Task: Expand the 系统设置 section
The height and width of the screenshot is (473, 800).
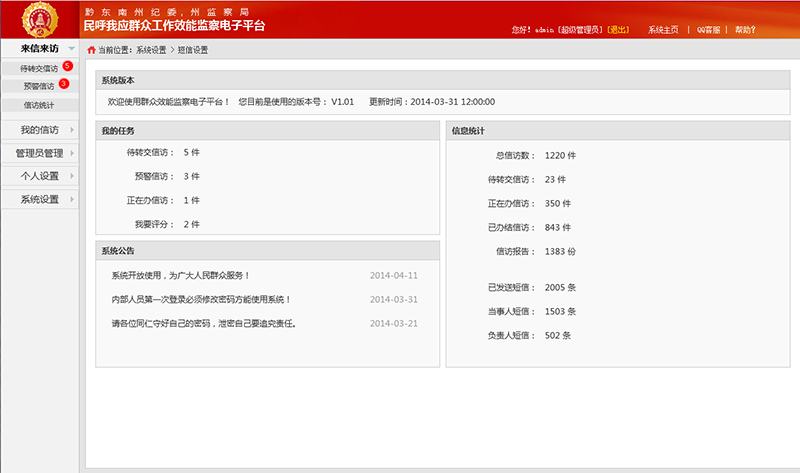Action: click(x=72, y=200)
